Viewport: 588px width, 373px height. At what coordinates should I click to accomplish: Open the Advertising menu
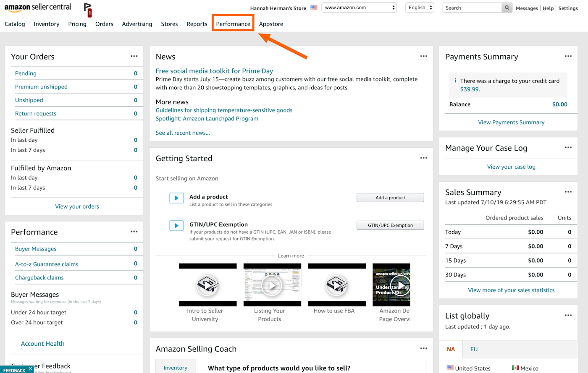137,24
